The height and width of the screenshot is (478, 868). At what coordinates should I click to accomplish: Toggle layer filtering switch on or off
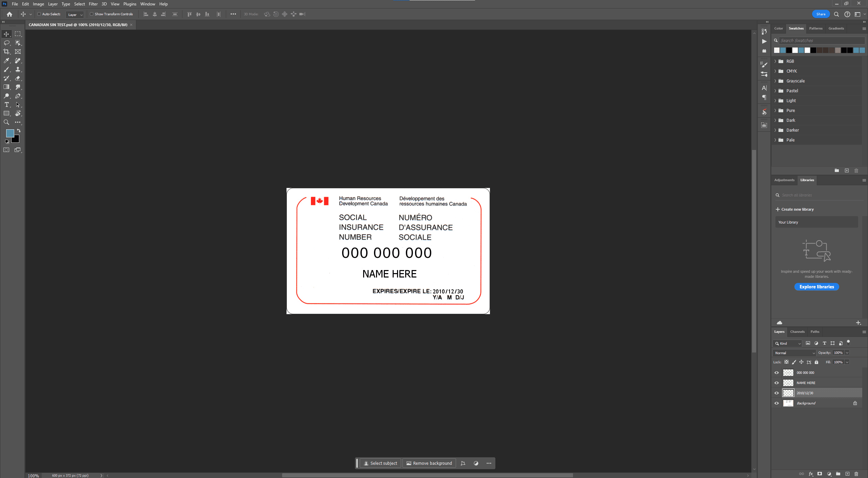click(x=848, y=343)
